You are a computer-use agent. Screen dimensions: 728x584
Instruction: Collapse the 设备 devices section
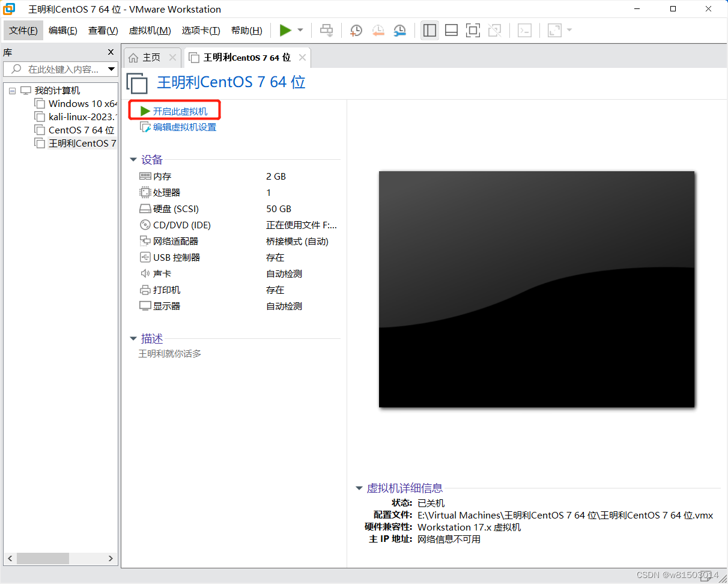tap(133, 159)
